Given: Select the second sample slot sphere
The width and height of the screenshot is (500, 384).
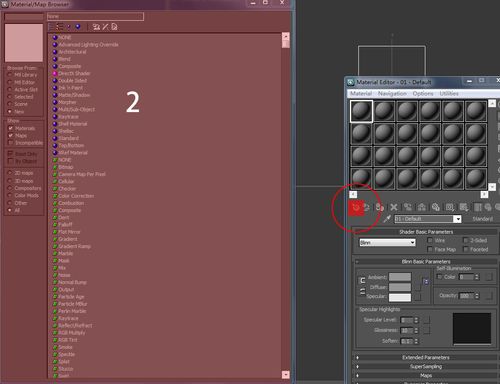Looking at the screenshot, I should pos(384,111).
